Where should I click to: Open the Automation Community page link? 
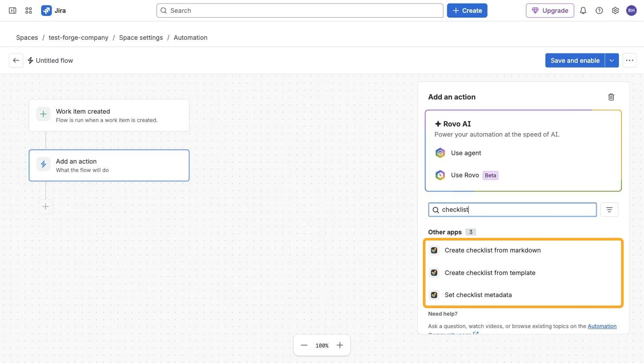[x=602, y=326]
